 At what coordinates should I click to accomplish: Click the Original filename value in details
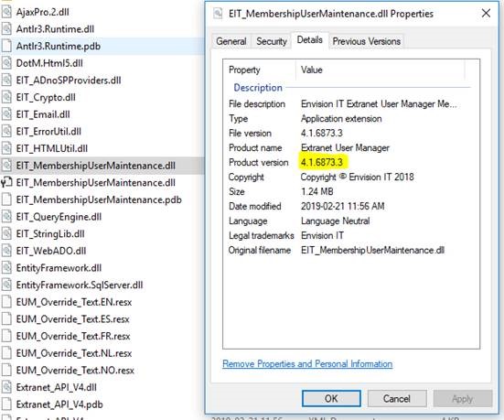tap(372, 250)
